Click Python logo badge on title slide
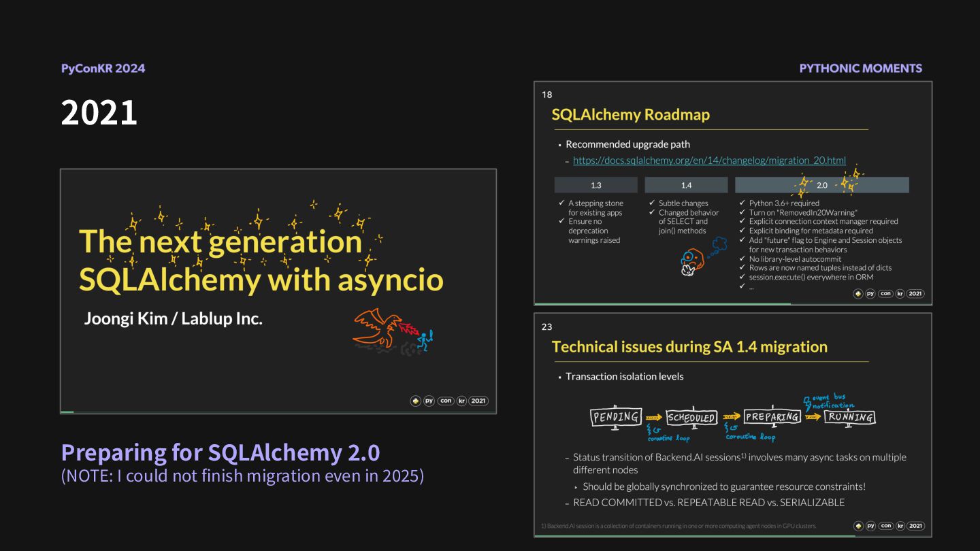Viewport: 980px width, 551px height. click(x=415, y=401)
